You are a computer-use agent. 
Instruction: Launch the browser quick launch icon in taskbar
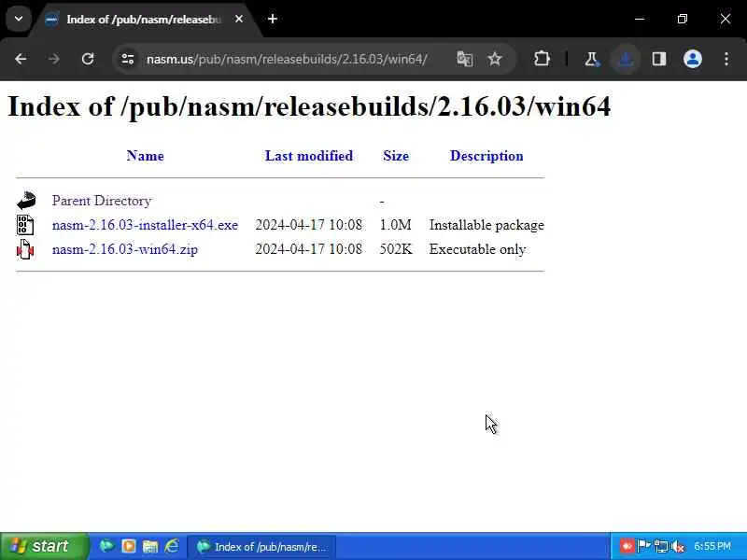click(x=106, y=546)
